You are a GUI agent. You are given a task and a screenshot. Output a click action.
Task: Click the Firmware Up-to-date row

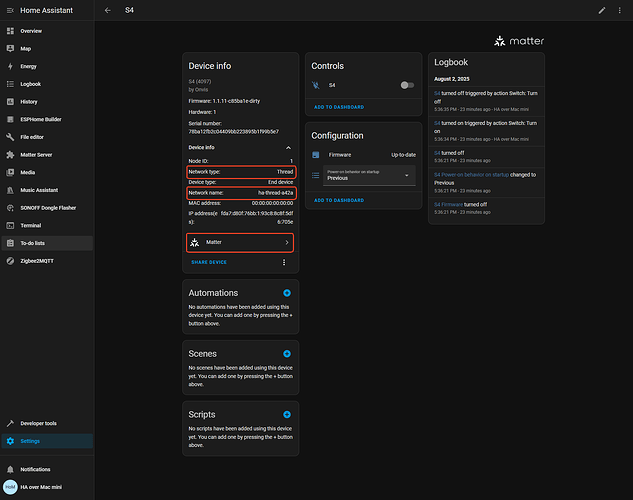click(x=364, y=155)
